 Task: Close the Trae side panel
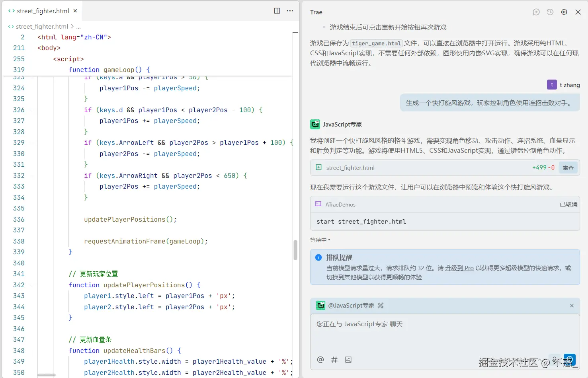578,12
